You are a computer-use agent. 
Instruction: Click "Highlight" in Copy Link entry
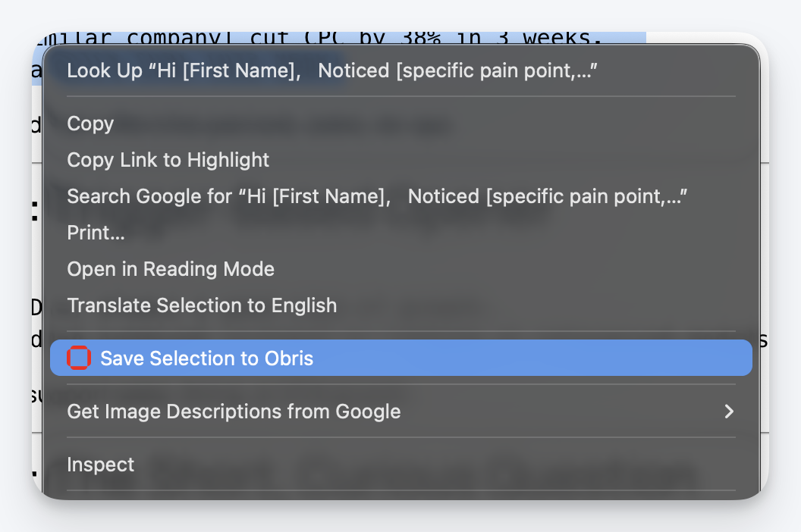[228, 160]
